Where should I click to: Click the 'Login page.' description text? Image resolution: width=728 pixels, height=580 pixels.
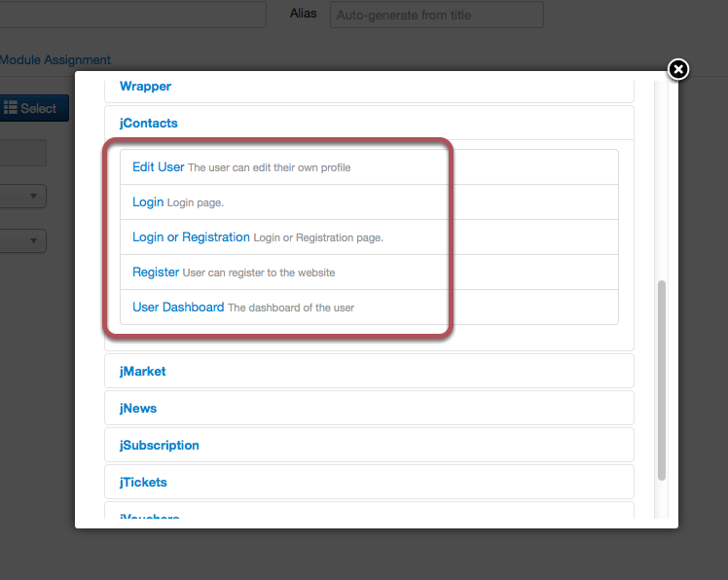coord(195,203)
